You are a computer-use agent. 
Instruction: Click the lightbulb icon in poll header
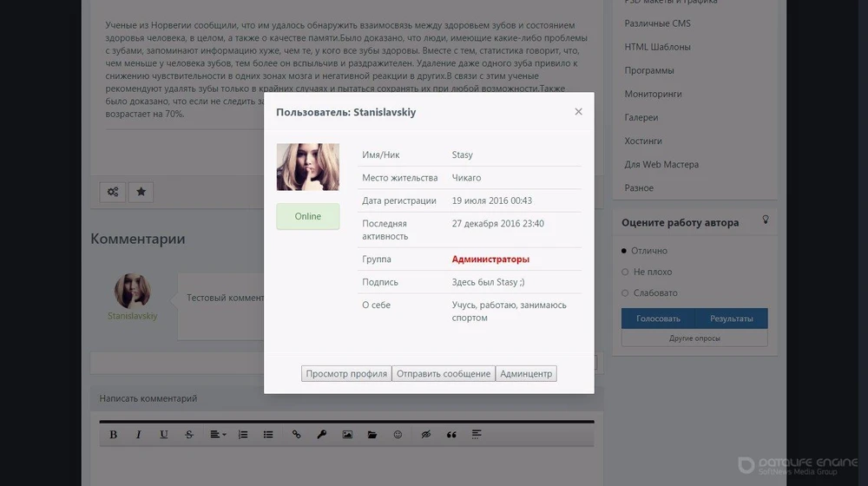pos(766,220)
